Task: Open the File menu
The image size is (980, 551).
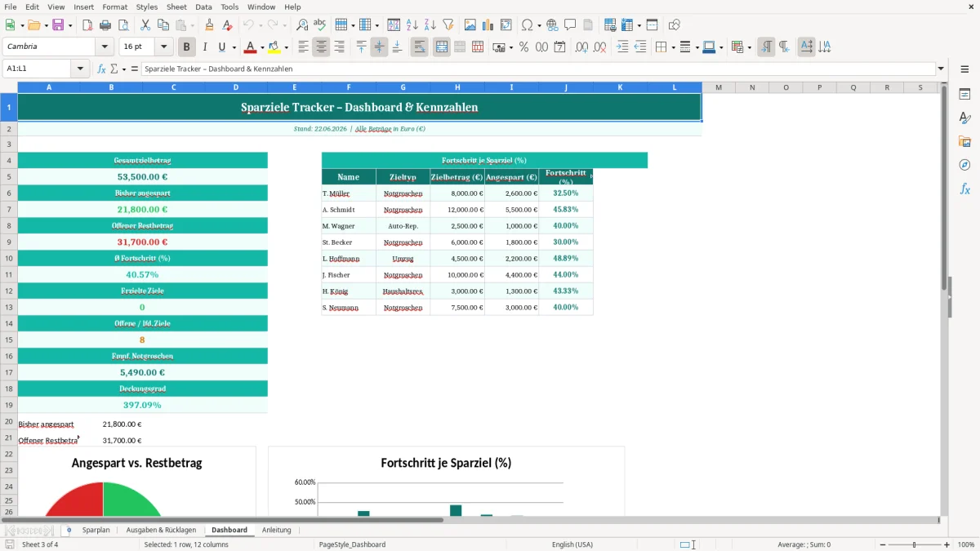Action: [x=11, y=7]
